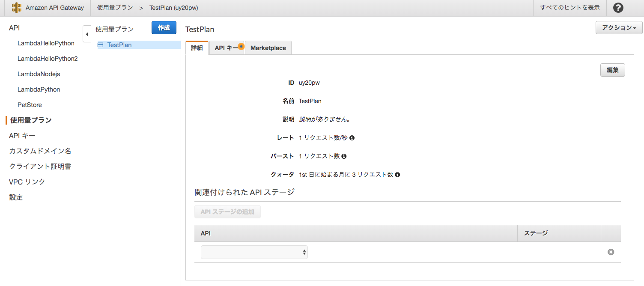The width and height of the screenshot is (644, 286).
Task: Remove the API stage row with the × icon
Action: tap(611, 252)
